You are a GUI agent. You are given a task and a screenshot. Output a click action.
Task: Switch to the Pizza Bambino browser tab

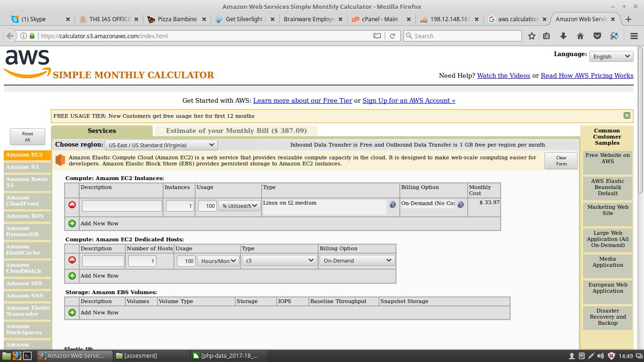177,19
